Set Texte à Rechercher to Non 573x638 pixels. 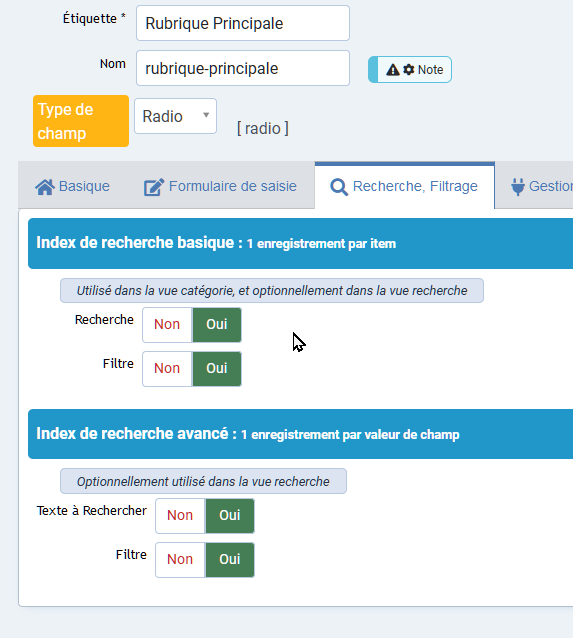[180, 516]
